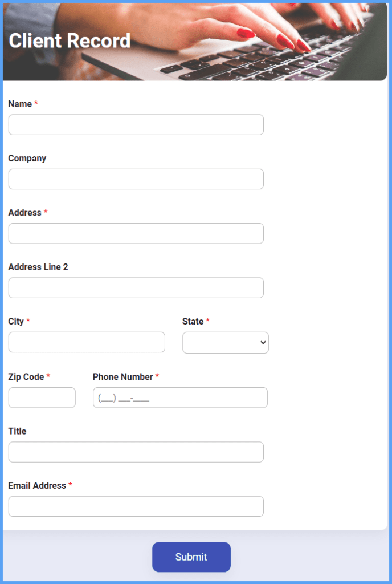Click the Address input field
The image size is (392, 584).
pos(136,233)
